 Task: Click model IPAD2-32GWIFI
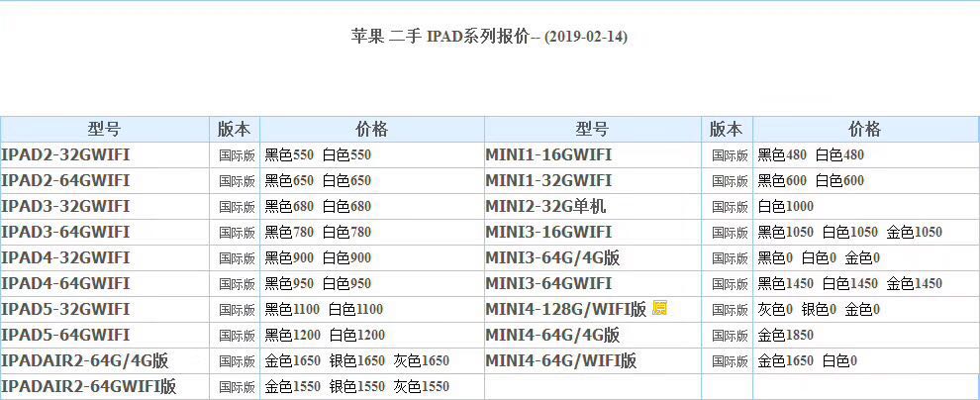[65, 154]
